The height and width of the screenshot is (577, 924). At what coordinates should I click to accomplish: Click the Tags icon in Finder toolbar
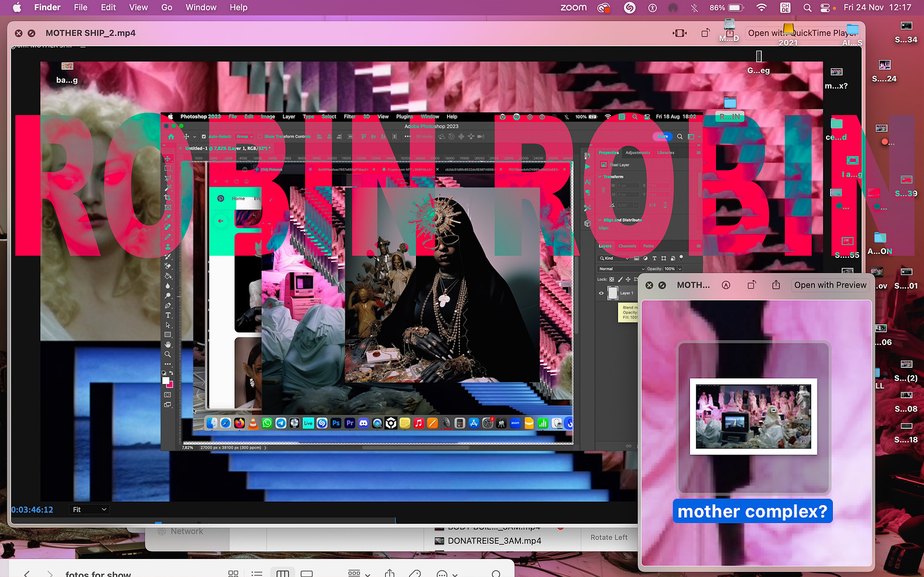(x=415, y=574)
